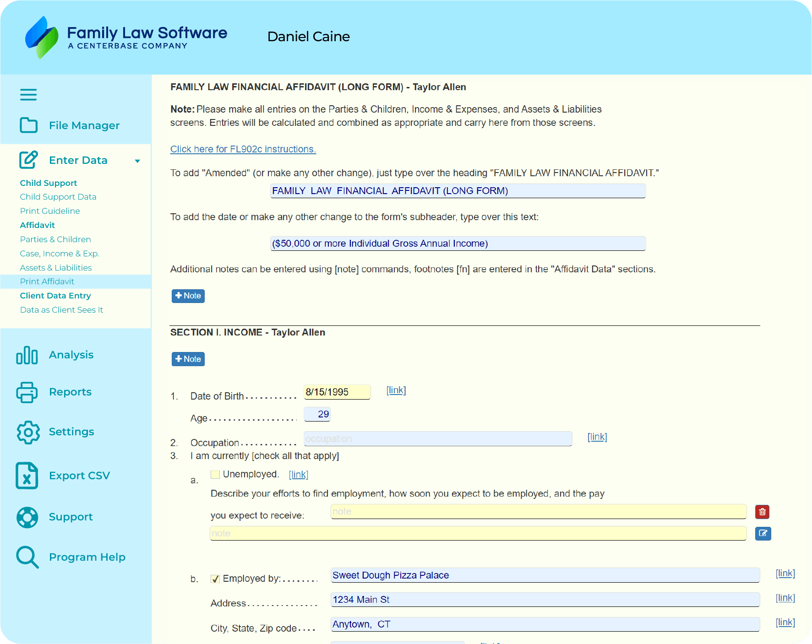Click the Program Help magnifier icon
Image resolution: width=812 pixels, height=644 pixels.
(27, 557)
